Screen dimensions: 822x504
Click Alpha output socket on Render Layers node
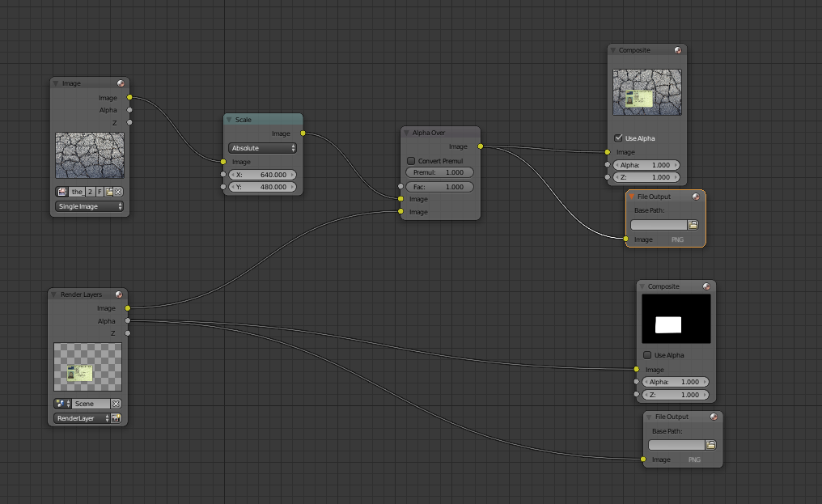127,321
